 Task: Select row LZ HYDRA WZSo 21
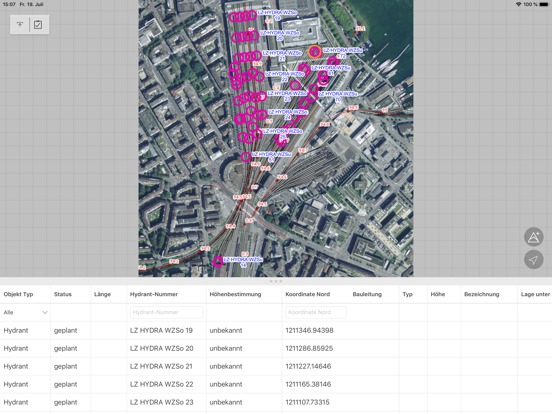pos(276,366)
